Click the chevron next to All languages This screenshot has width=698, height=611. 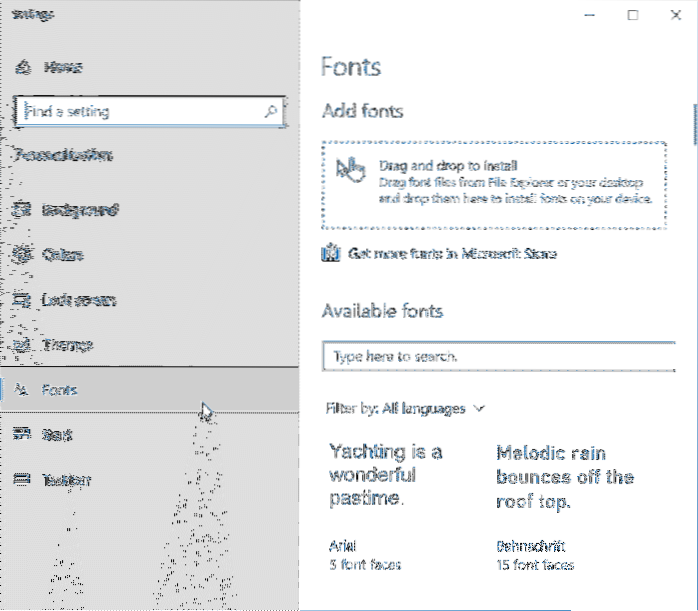[x=478, y=408]
